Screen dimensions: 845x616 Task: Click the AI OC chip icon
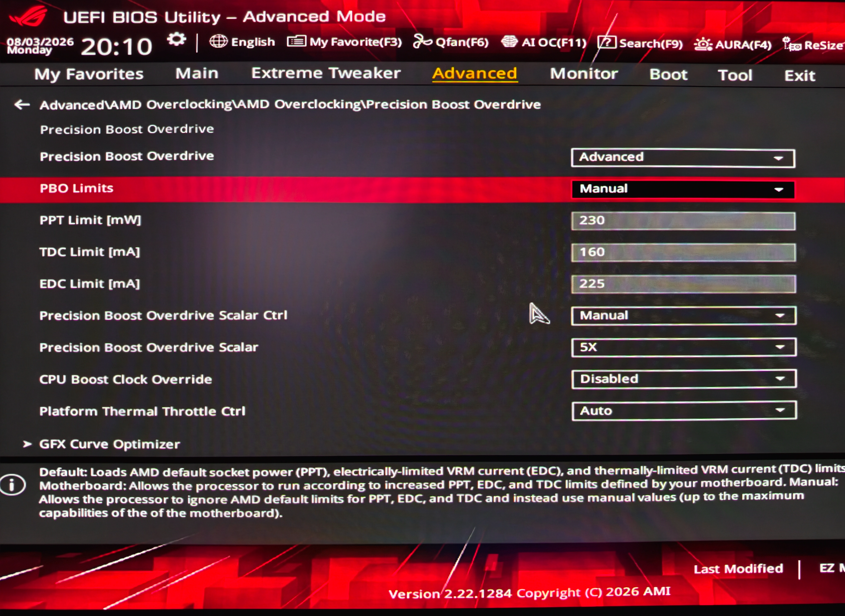(509, 42)
